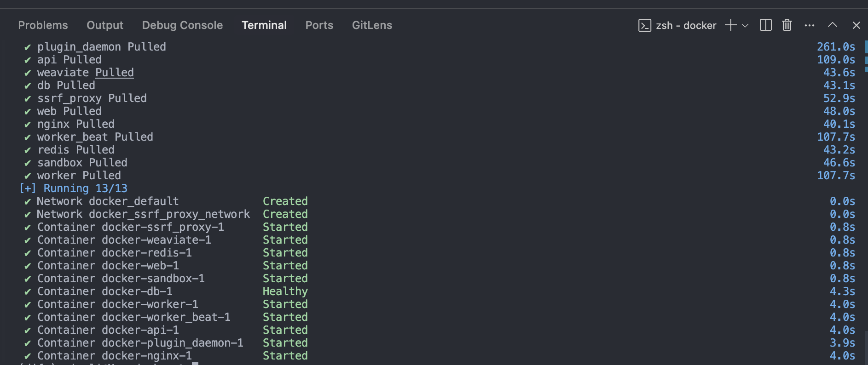The image size is (868, 365).
Task: Create a new terminal with plus icon
Action: 730,25
